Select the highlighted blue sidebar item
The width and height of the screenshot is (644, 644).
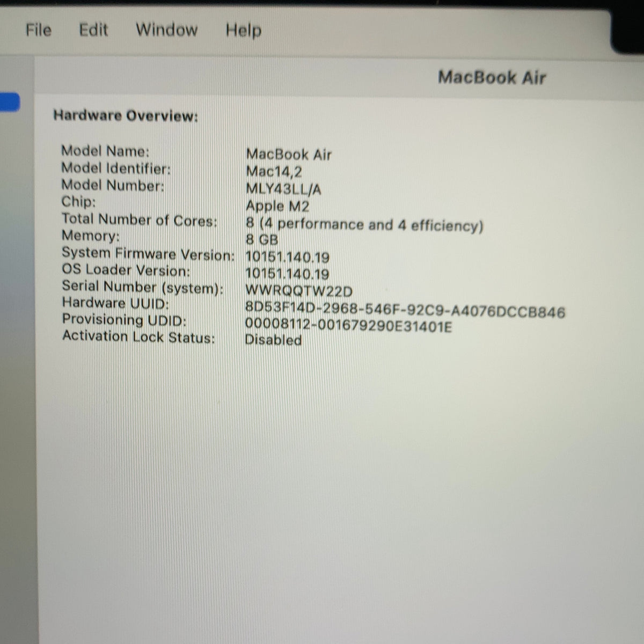click(x=10, y=102)
